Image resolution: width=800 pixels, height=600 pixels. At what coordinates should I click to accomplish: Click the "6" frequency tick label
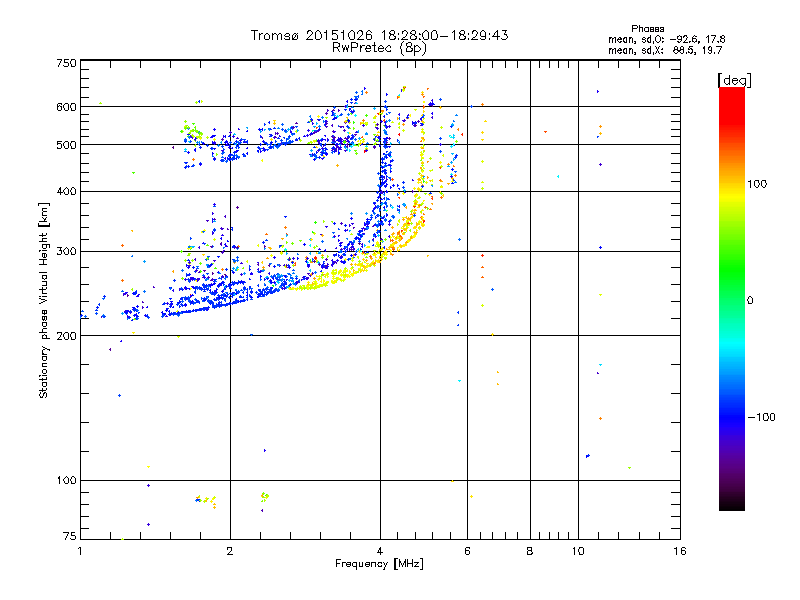click(467, 551)
